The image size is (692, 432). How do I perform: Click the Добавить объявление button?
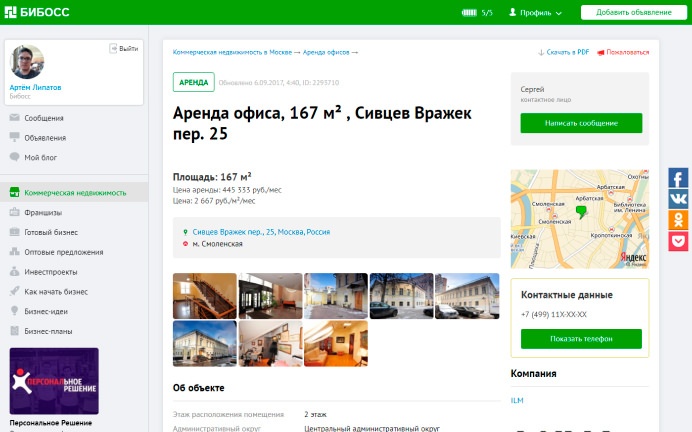coord(634,12)
